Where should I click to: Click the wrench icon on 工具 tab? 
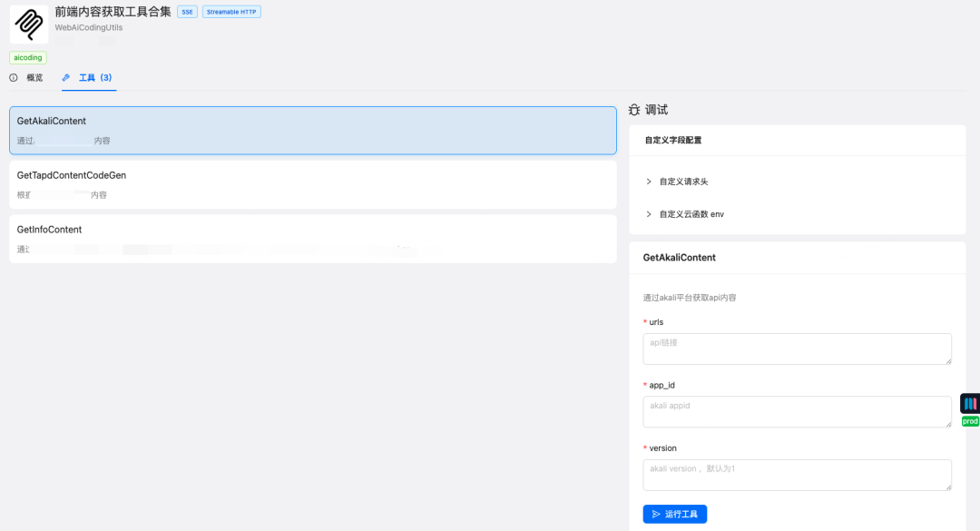65,77
